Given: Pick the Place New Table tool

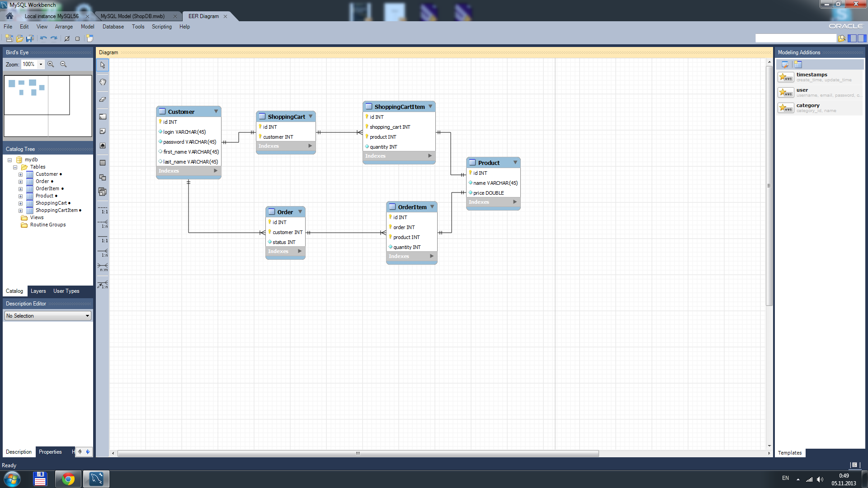Looking at the screenshot, I should click(103, 163).
